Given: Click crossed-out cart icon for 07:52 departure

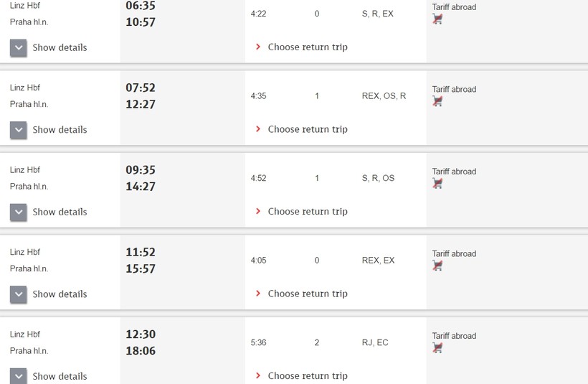Looking at the screenshot, I should [437, 101].
